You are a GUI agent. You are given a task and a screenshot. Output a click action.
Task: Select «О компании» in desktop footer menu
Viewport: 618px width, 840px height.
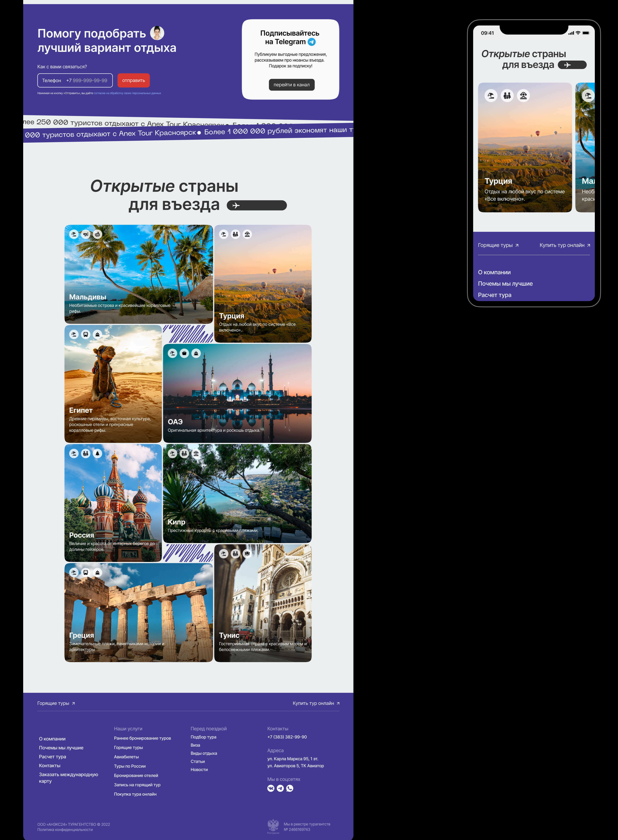tap(52, 739)
